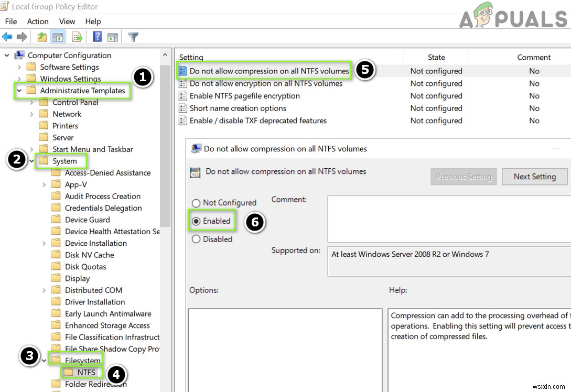Toggle the Show/Hide action pane icon
571x392 pixels.
pos(113,37)
